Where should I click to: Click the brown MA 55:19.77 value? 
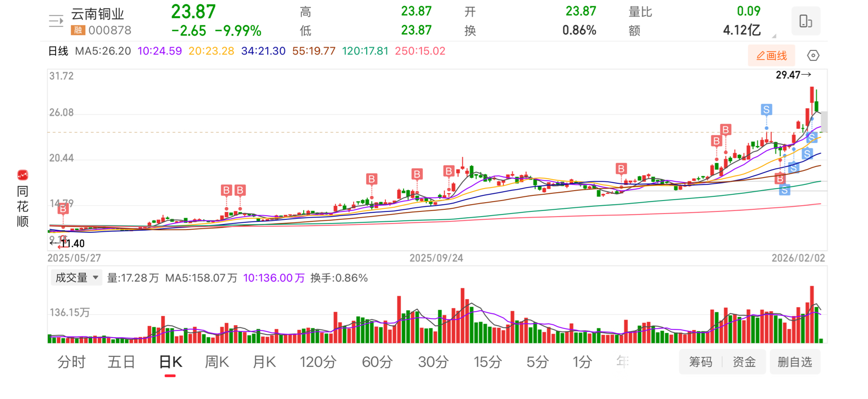pyautogui.click(x=314, y=51)
